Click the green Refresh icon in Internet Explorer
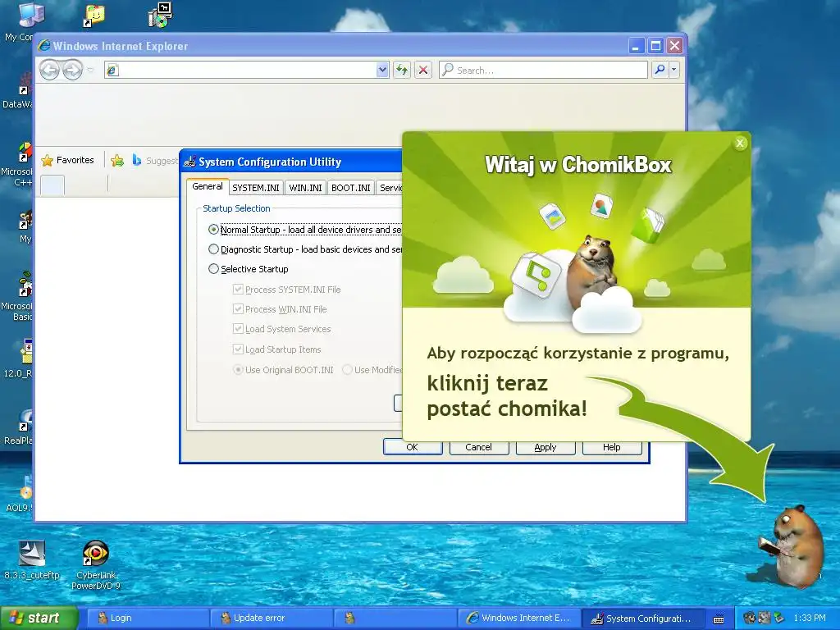Viewport: 840px width, 630px height. pos(402,70)
